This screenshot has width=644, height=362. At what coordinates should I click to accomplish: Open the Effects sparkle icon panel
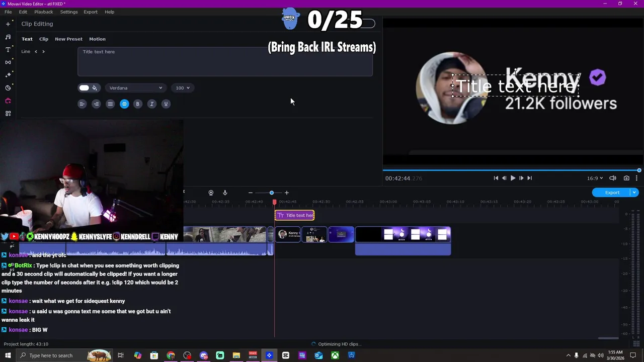click(8, 75)
